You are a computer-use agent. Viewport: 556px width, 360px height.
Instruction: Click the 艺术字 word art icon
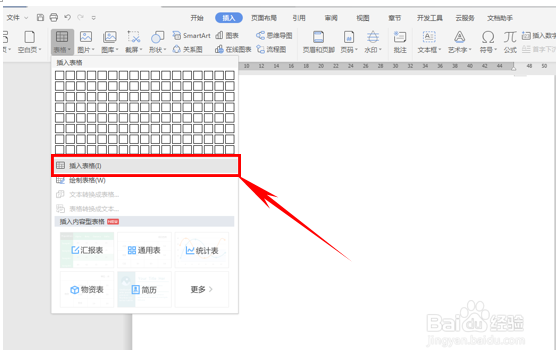point(460,37)
